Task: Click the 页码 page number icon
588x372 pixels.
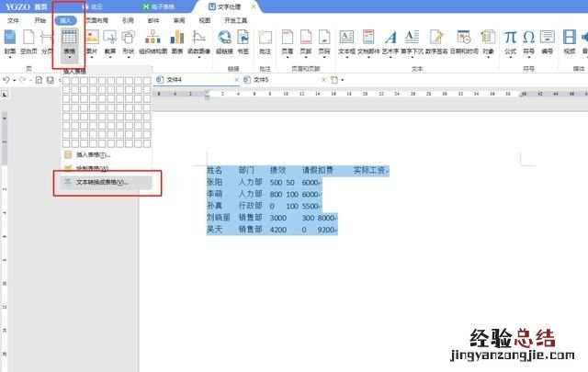Action: 324,38
